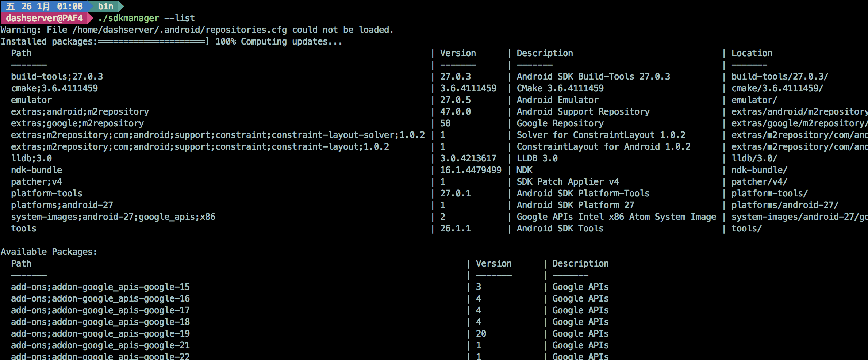Click the Installed packages label
Viewport: 868px width, 360px height.
click(49, 41)
